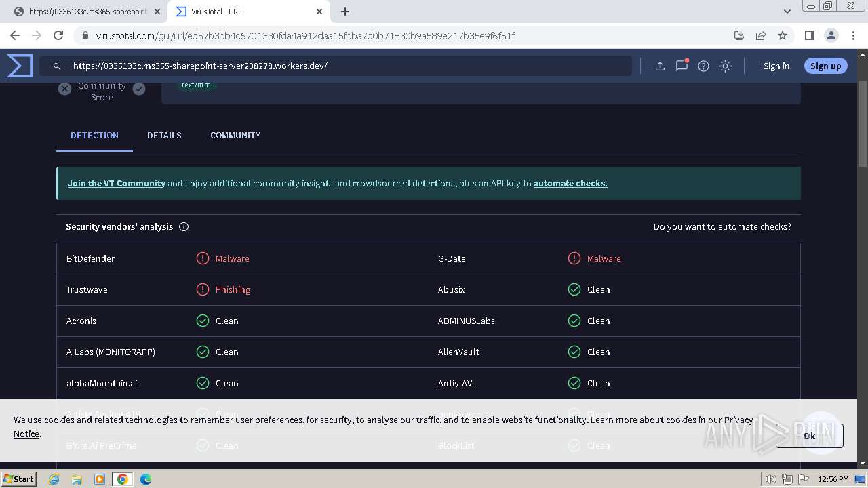Open the Windows Start button
868x488 pixels.
(x=18, y=479)
